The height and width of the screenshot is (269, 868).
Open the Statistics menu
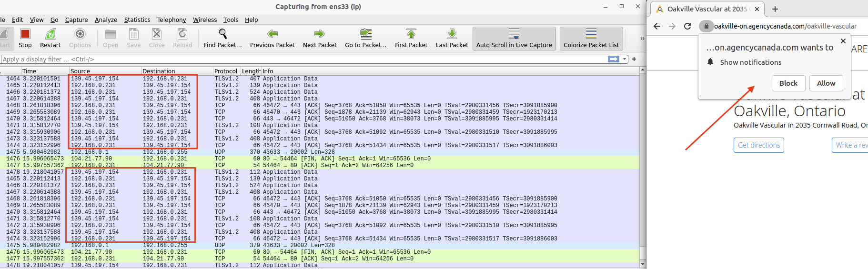(137, 20)
